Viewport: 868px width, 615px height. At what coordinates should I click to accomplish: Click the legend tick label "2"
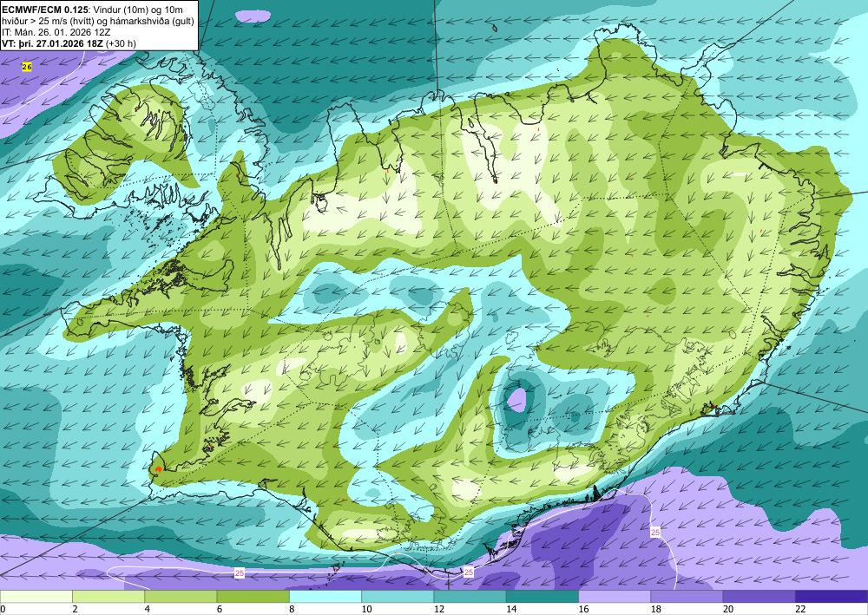point(75,610)
